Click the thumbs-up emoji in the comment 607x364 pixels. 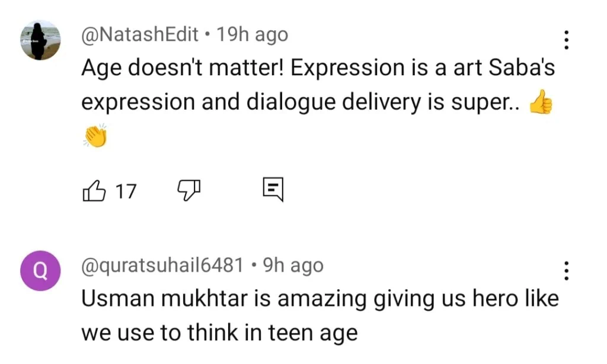pyautogui.click(x=539, y=102)
